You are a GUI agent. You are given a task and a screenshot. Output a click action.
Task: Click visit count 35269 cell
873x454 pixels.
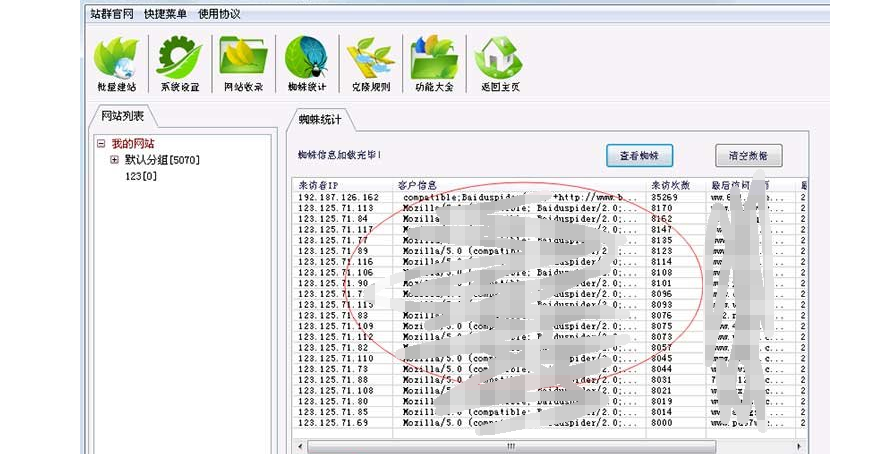pos(664,197)
